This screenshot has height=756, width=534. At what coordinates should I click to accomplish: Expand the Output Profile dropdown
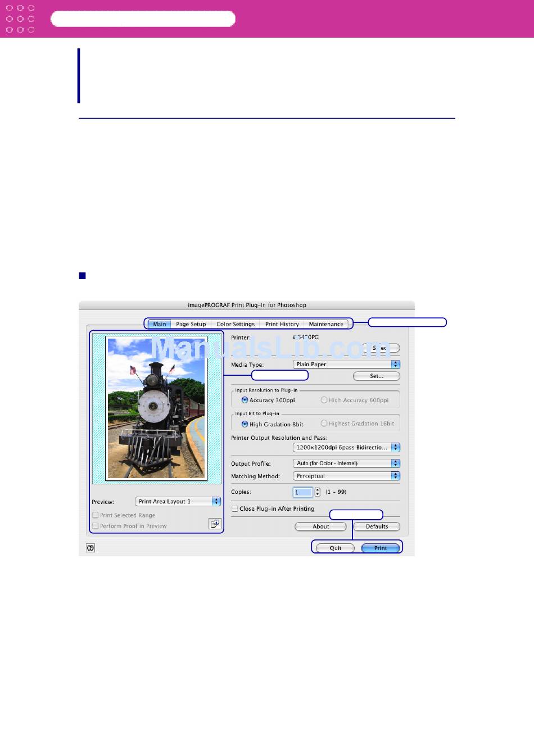tap(347, 463)
